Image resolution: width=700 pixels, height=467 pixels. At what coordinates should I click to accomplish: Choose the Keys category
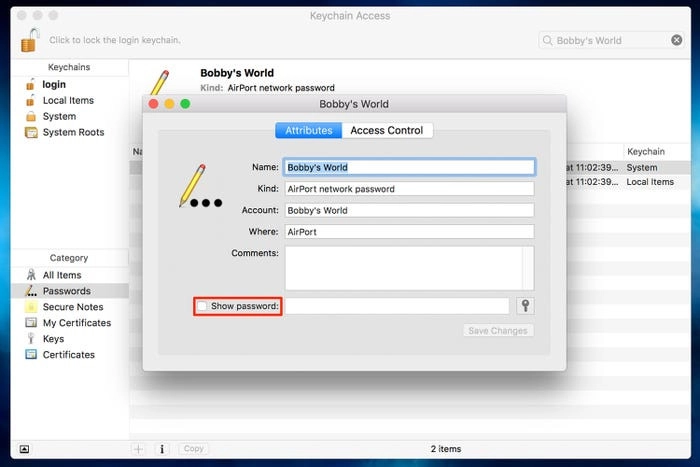53,339
